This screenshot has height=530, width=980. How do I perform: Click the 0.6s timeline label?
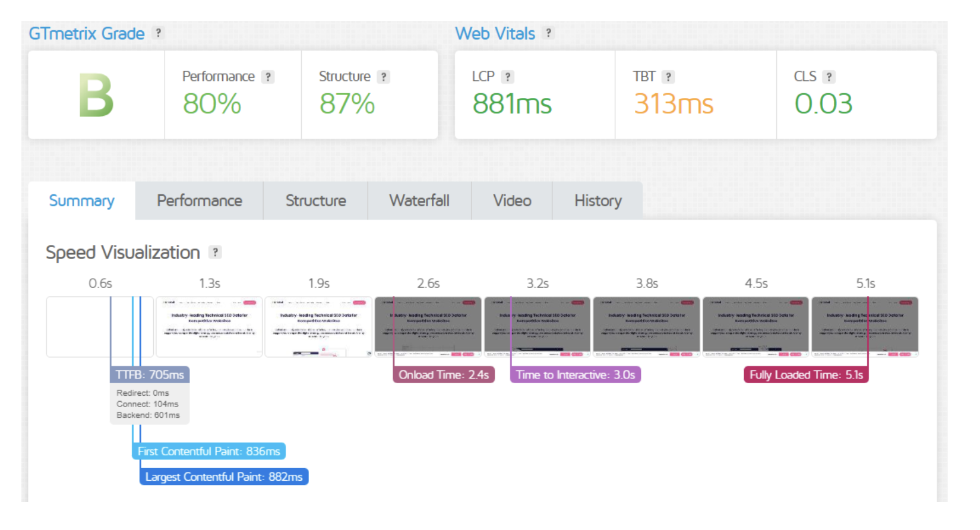100,283
